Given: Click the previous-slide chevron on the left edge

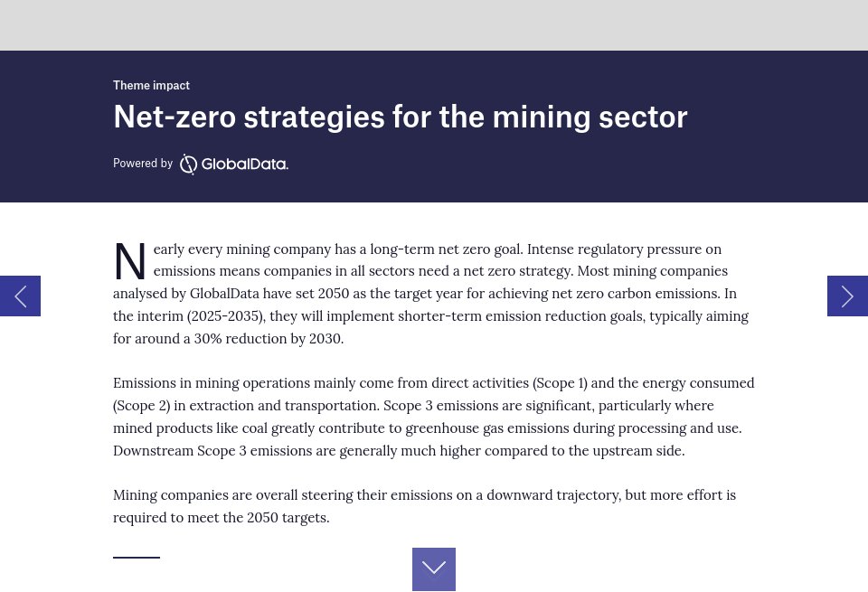Looking at the screenshot, I should point(20,296).
